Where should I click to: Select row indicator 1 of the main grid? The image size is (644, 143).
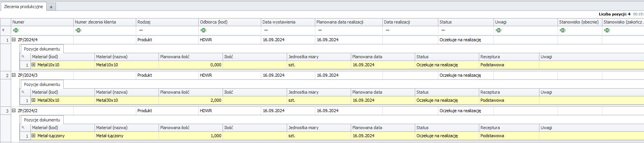[5, 40]
